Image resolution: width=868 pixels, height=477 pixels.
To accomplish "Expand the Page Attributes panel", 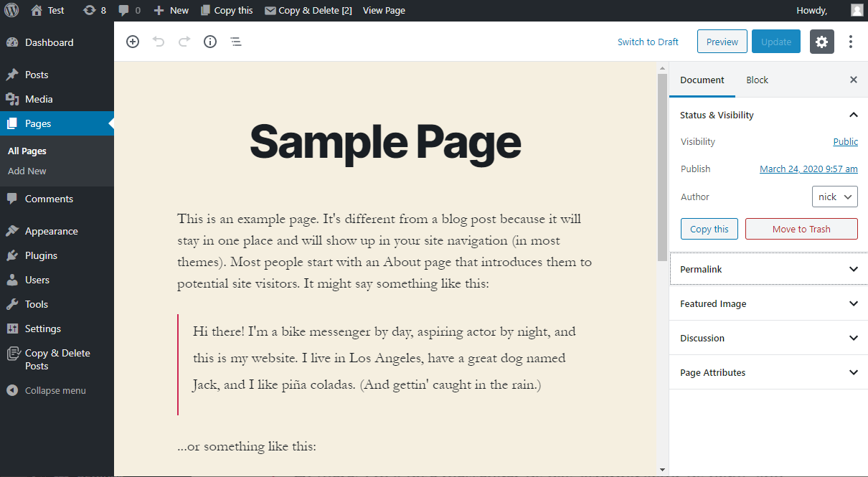I will click(768, 372).
